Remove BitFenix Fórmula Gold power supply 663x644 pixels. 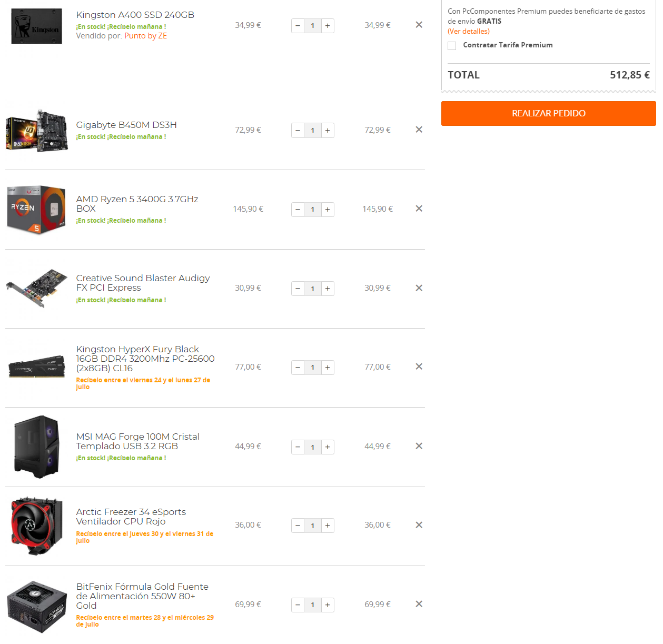(419, 604)
